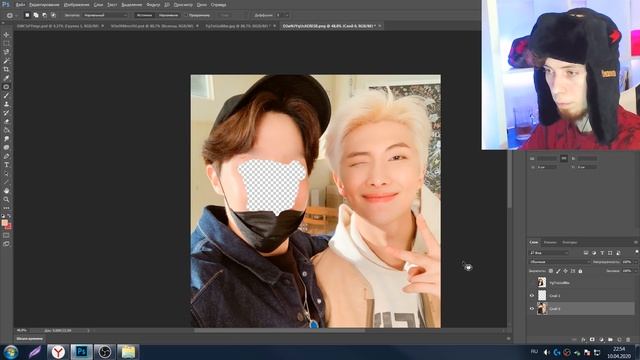The height and width of the screenshot is (360, 640).
Task: Open the Patch mode dropdown
Action: pyautogui.click(x=106, y=15)
